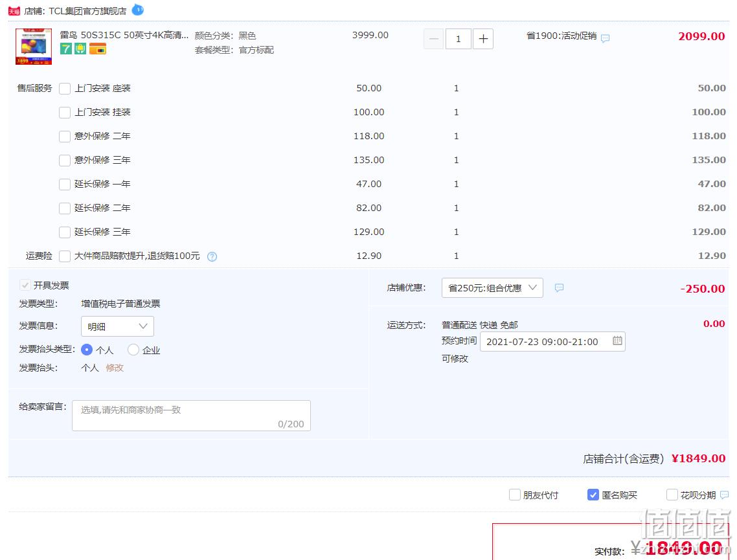Open the shop link TCL集团官方旗舰店
The image size is (737, 560).
point(87,11)
